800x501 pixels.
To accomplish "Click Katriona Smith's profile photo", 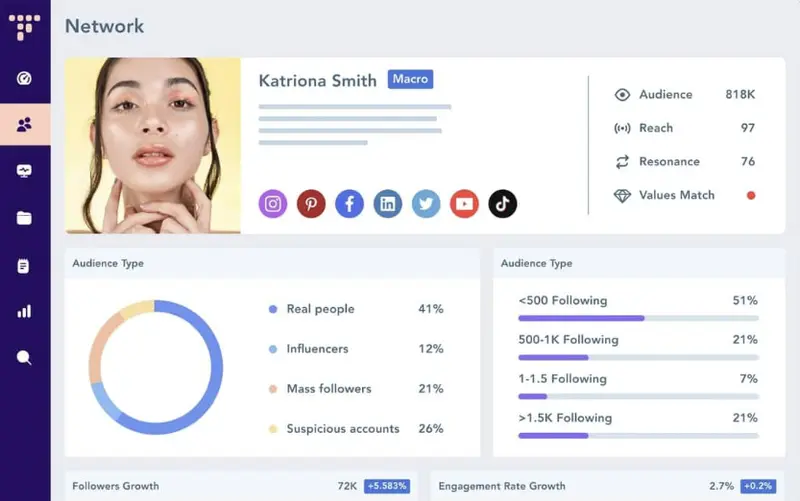I will [x=153, y=145].
